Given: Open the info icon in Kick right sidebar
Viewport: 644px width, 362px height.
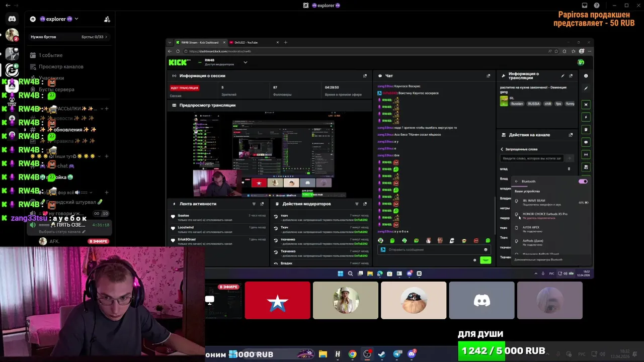Looking at the screenshot, I should click(586, 76).
